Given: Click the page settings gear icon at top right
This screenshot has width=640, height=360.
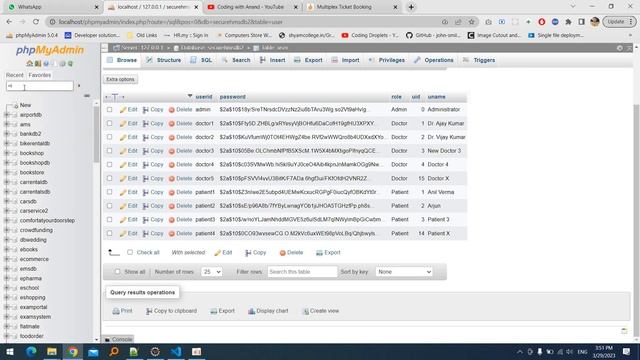Looking at the screenshot, I should coord(620,48).
